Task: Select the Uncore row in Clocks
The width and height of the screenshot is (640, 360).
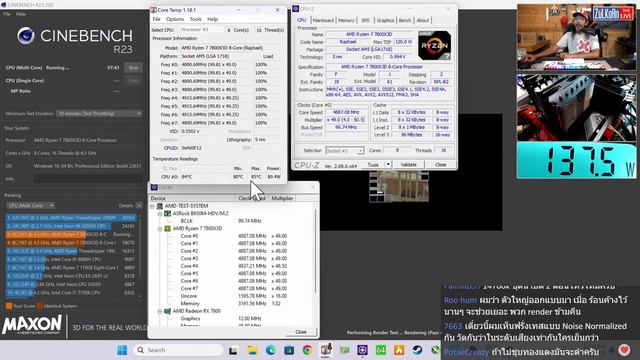Action: pos(233,296)
